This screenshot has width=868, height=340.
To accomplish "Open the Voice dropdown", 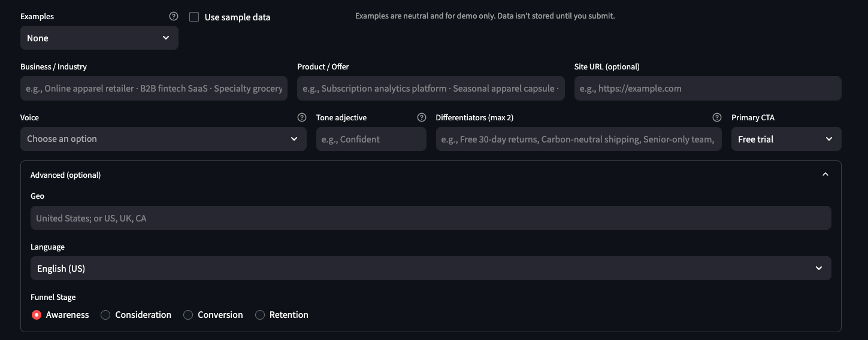I will [163, 139].
